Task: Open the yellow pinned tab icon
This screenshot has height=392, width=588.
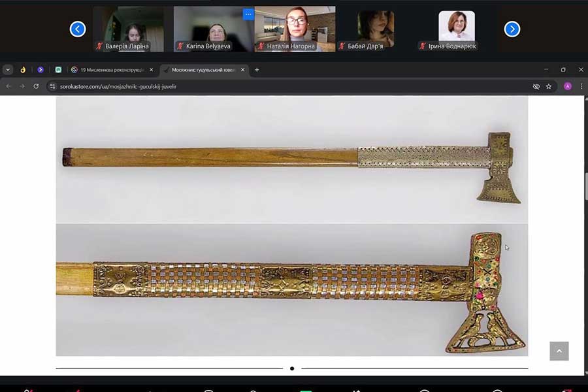Action: (23, 70)
